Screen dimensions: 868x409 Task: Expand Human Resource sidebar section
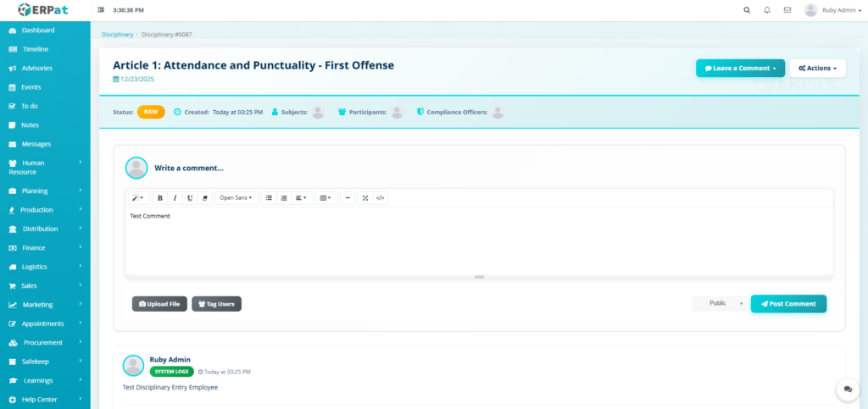click(45, 167)
